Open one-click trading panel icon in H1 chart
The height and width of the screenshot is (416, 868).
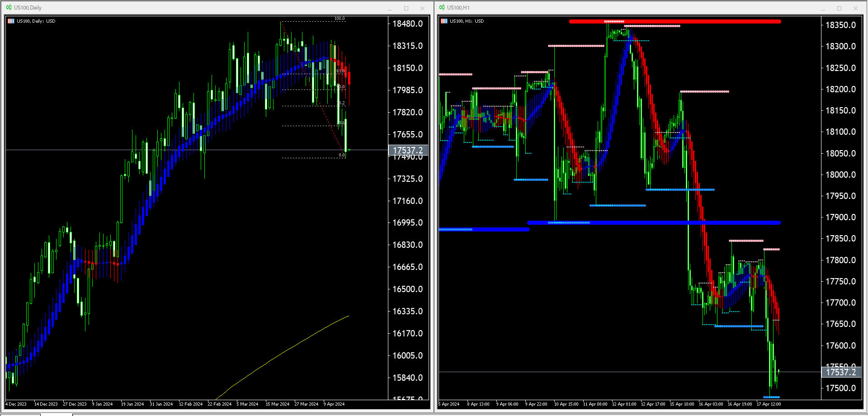coord(444,21)
